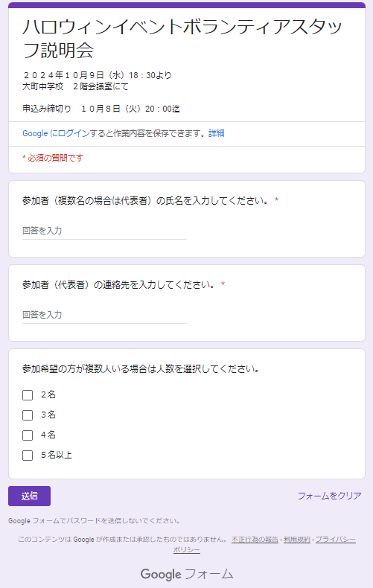Click the 大町中学校 location line
Screen dimensions: 373x588
pyautogui.click(x=75, y=86)
